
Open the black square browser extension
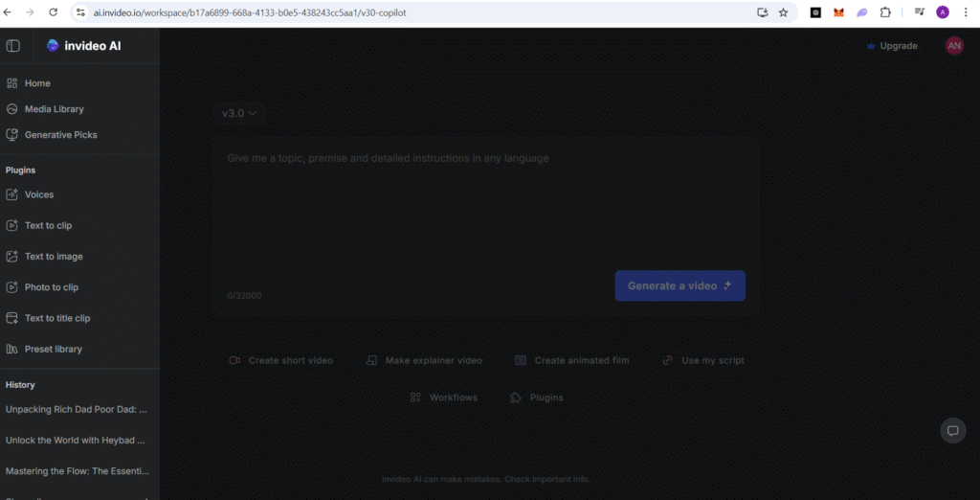tap(815, 12)
